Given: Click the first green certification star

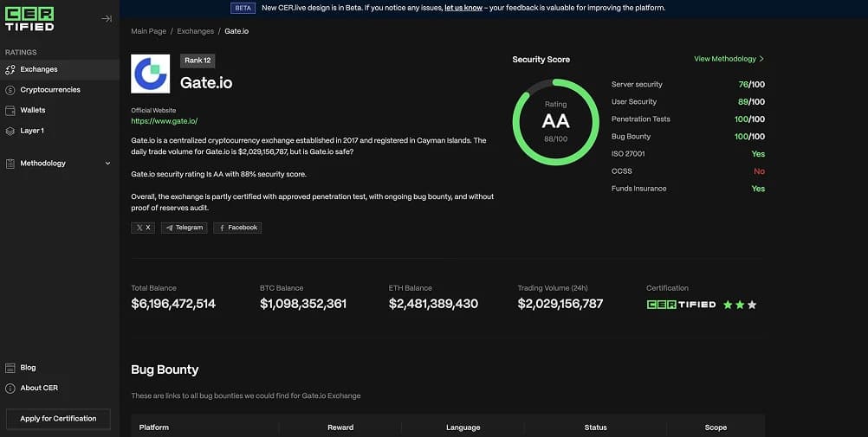Looking at the screenshot, I should tap(728, 305).
